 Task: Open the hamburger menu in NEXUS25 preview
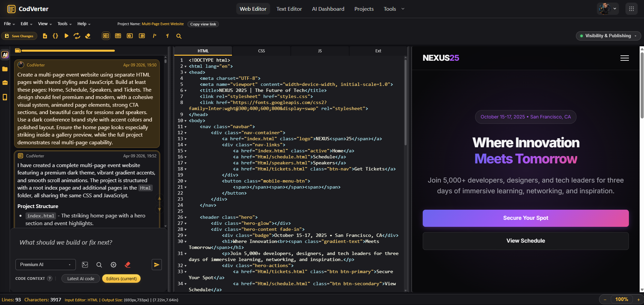[625, 58]
